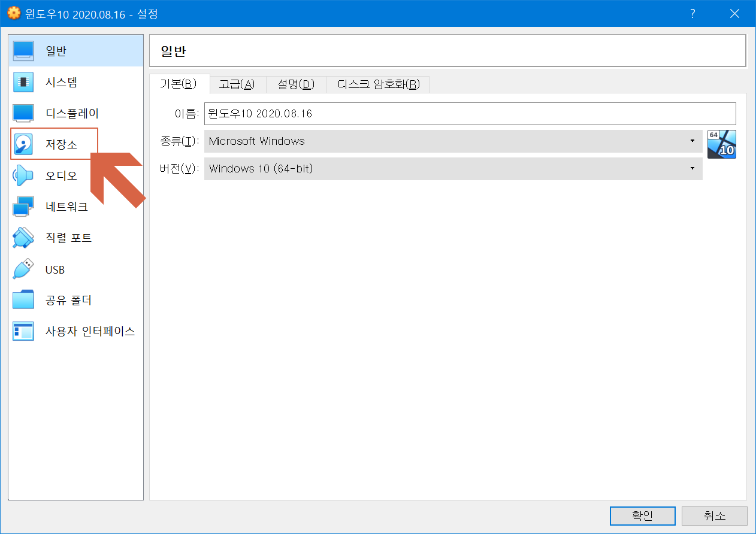Switch to the 설명(D) tab
The width and height of the screenshot is (756, 534).
296,84
